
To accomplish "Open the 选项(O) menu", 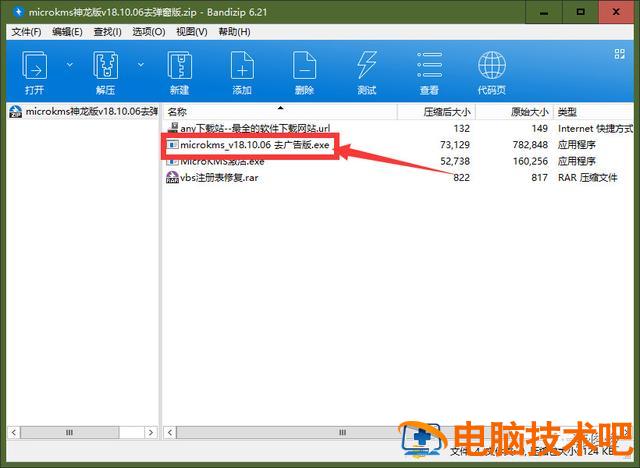I will pyautogui.click(x=149, y=32).
